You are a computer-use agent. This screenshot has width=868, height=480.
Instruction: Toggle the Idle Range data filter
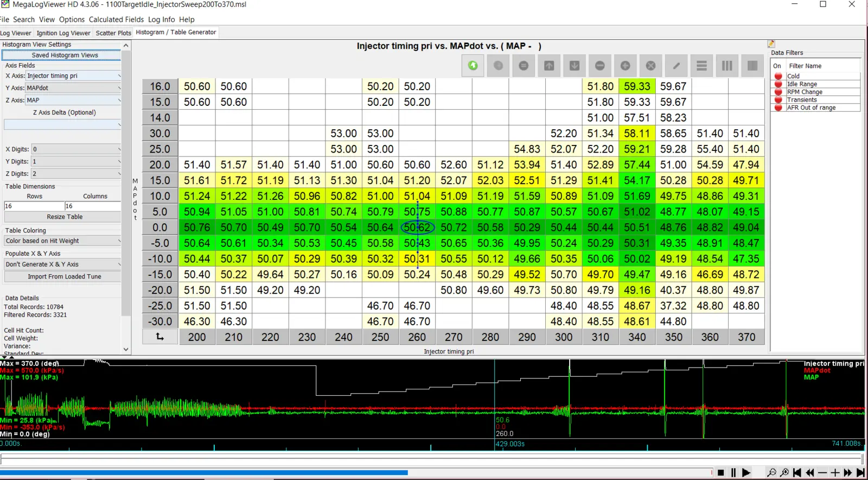pos(778,84)
